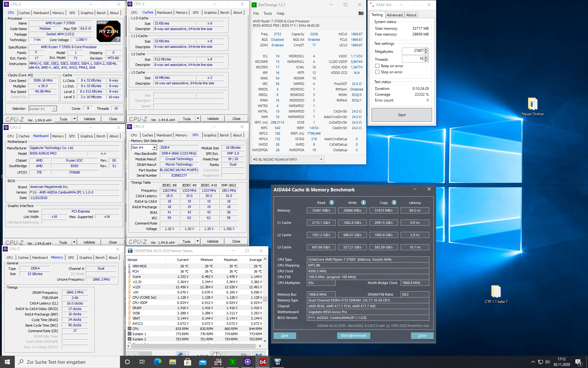
Task: Expand the Tools arrow in the CPU-Z CPU window
Action: 74,119
